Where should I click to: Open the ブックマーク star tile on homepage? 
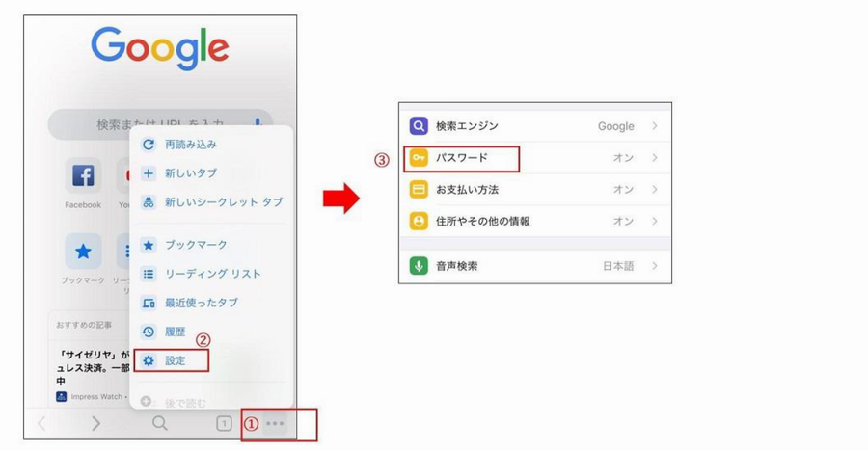pyautogui.click(x=83, y=252)
